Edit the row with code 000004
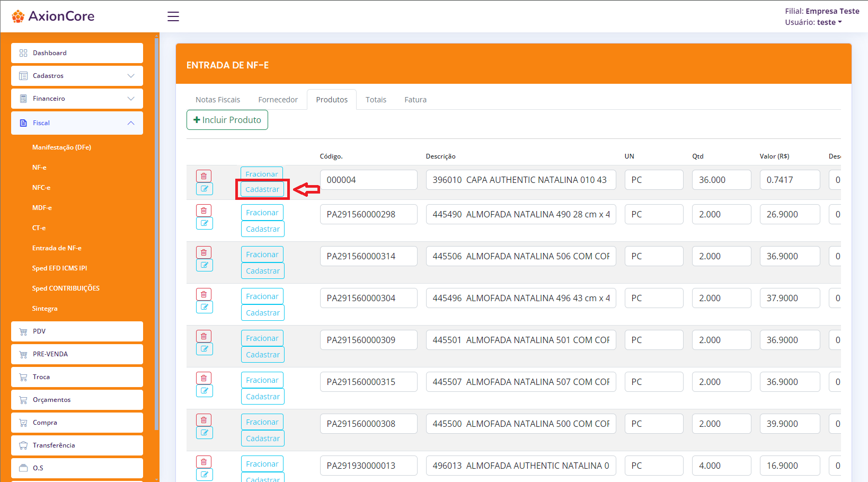 (204, 189)
